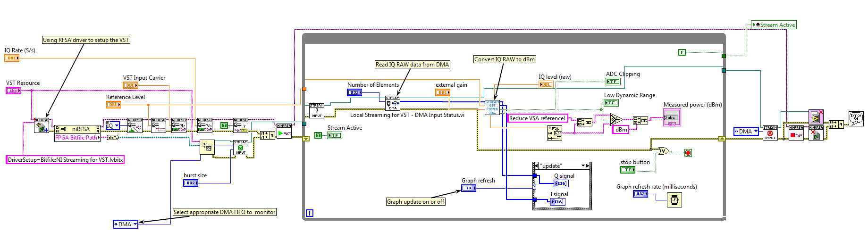Open the DMA enum constant below burst size
The width and height of the screenshot is (868, 232).
[126, 224]
